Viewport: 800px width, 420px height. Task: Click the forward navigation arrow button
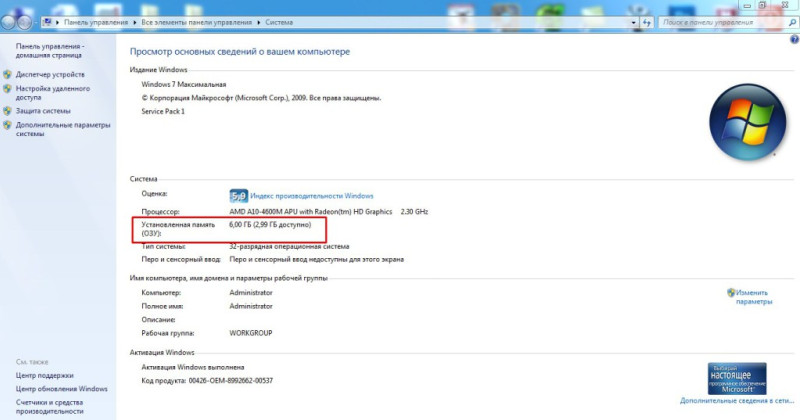24,22
